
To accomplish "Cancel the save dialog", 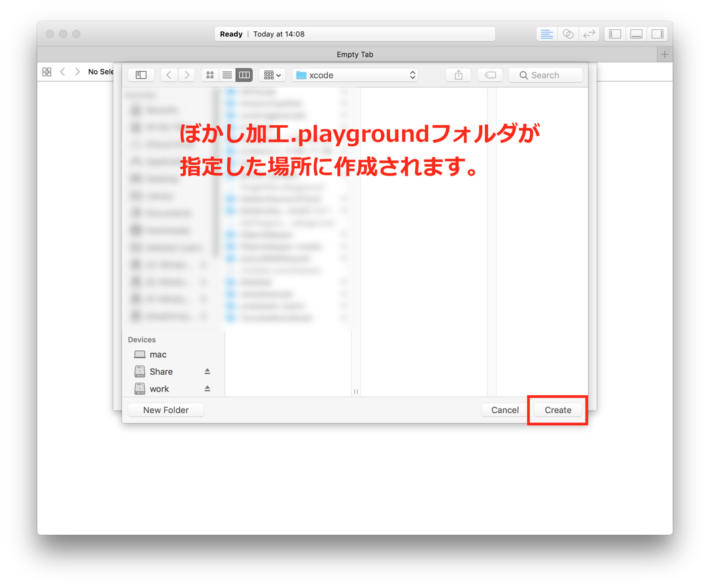I will coord(505,410).
